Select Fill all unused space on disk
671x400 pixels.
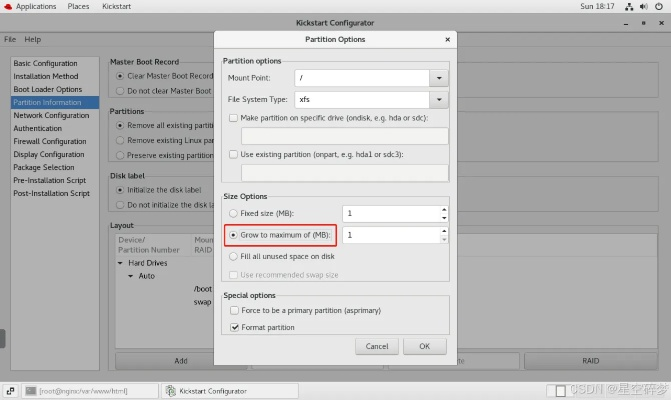234,256
